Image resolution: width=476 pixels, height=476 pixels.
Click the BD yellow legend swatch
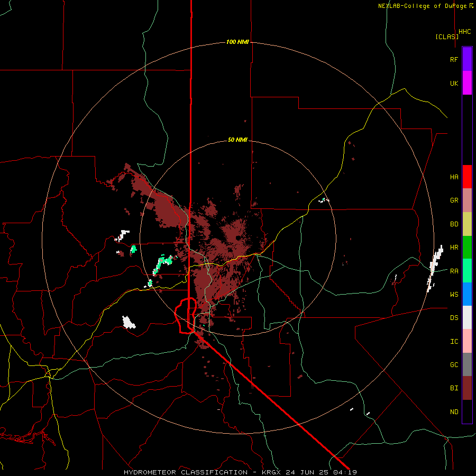tap(467, 224)
